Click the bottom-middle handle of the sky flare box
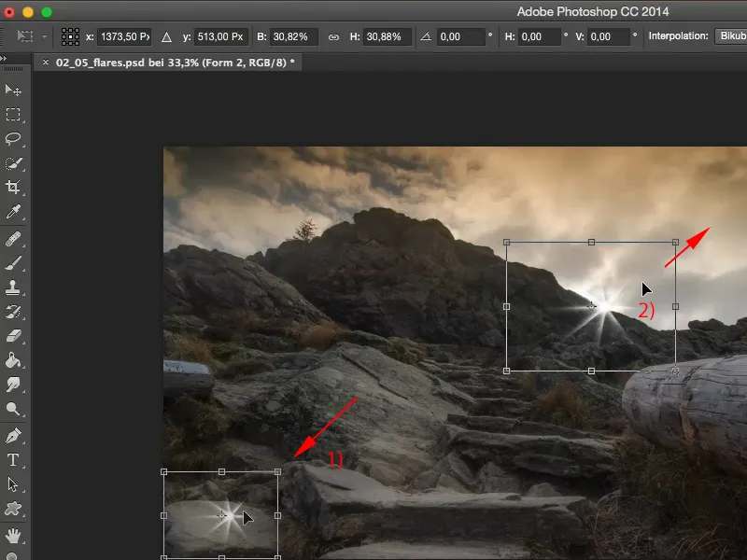747x560 pixels. pyautogui.click(x=591, y=371)
